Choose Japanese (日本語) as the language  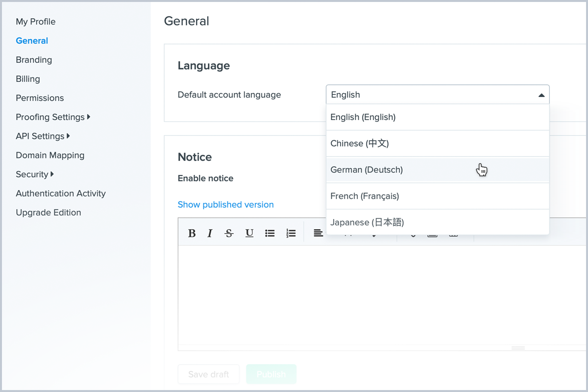(367, 222)
